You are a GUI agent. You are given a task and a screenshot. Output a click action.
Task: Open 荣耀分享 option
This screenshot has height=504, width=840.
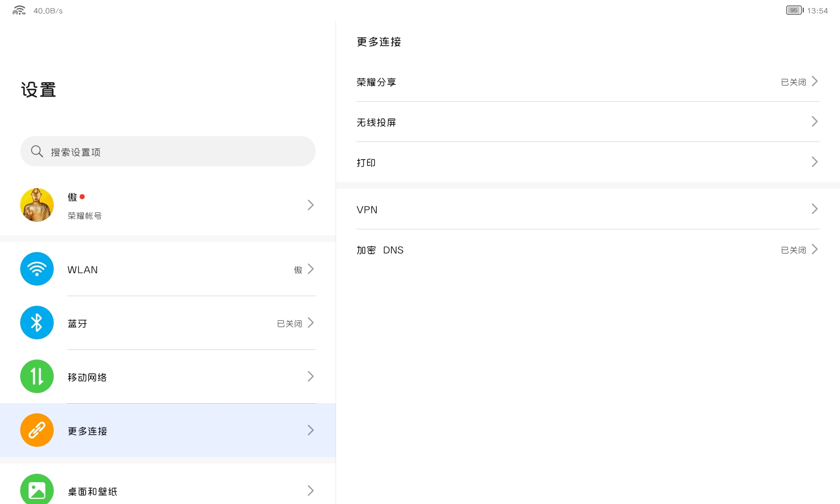[588, 81]
